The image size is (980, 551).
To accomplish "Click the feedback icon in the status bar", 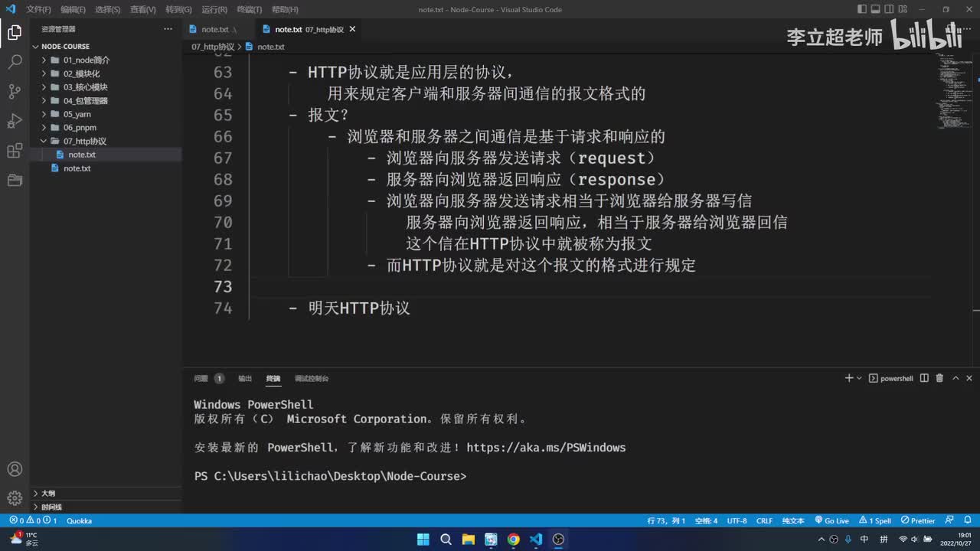I will tap(949, 520).
